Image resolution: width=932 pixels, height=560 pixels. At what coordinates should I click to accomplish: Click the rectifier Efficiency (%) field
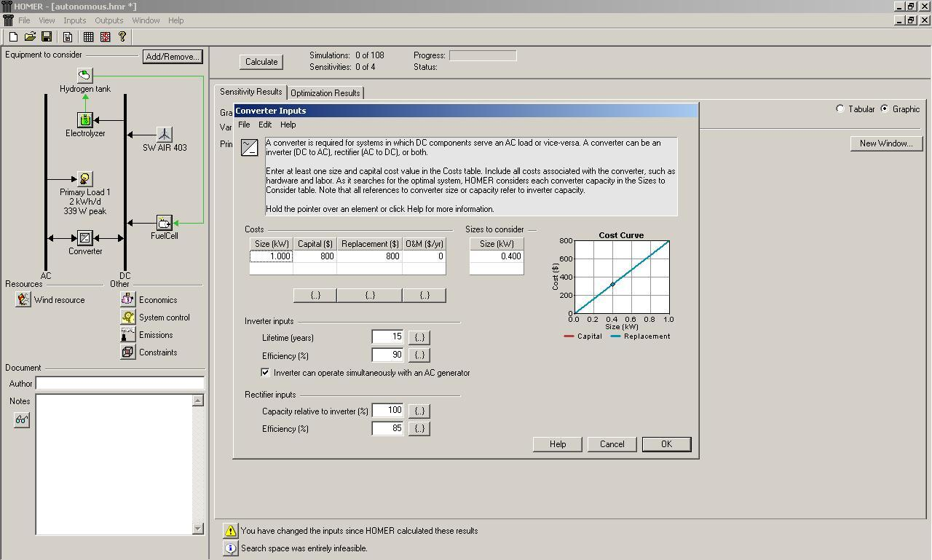pos(387,428)
